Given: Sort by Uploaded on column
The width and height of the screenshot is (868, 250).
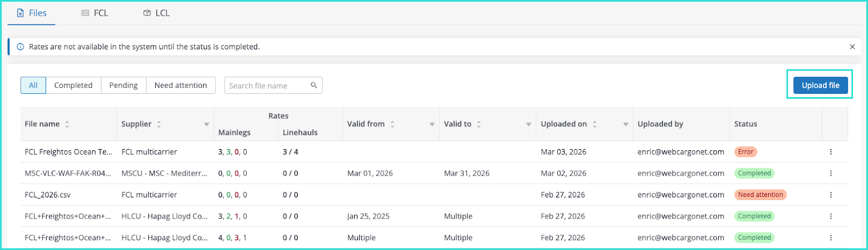Looking at the screenshot, I should coord(595,124).
